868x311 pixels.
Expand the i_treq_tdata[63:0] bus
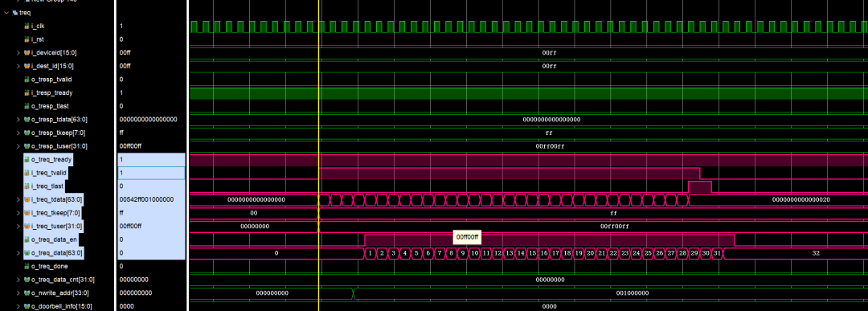point(18,199)
